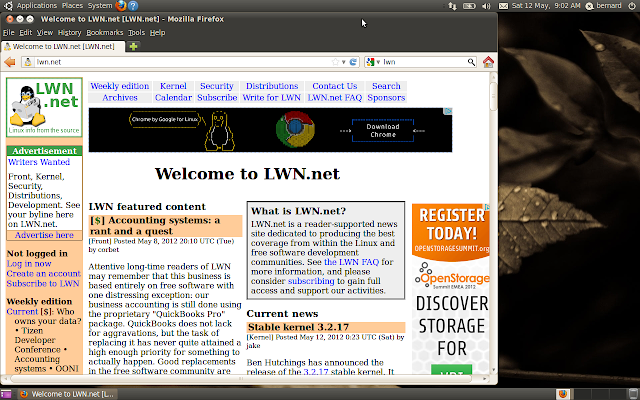The height and width of the screenshot is (400, 640).
Task: Click the show desktop icon in bottom panel
Action: [x=6, y=394]
